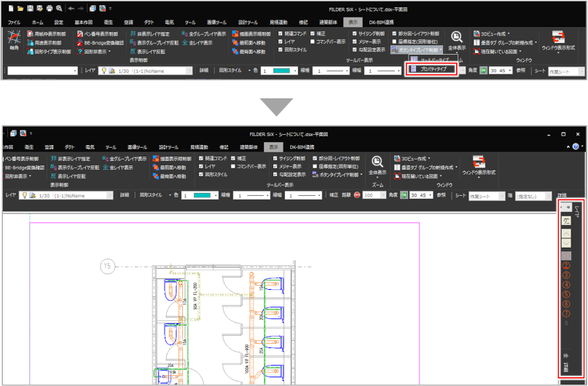This screenshot has width=588, height=386.
Task: Choose プロパティタイプ from the dropdown menu
Action: [x=433, y=69]
